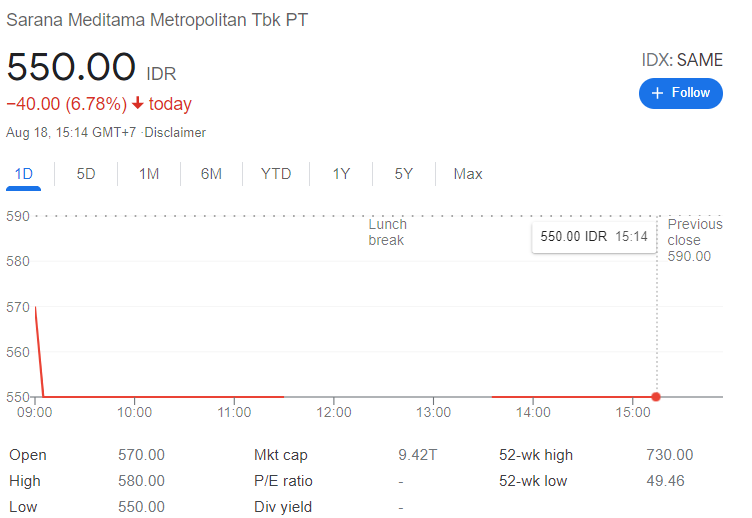The image size is (752, 518).
Task: Open the 1M chart range
Action: click(x=149, y=174)
